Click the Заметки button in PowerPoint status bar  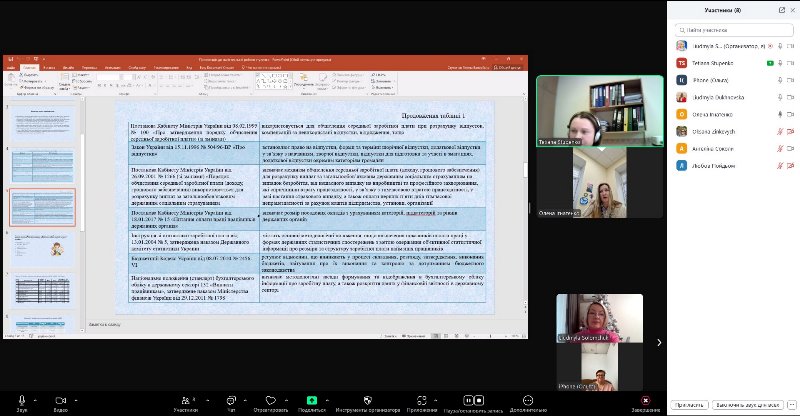(x=390, y=336)
